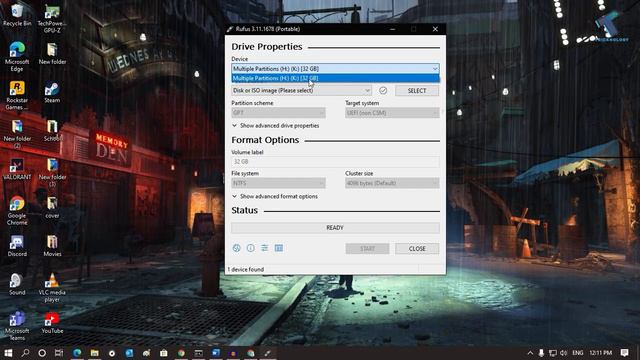Expand Show advanced format options
Viewport: 640px width, 360px height.
point(275,196)
